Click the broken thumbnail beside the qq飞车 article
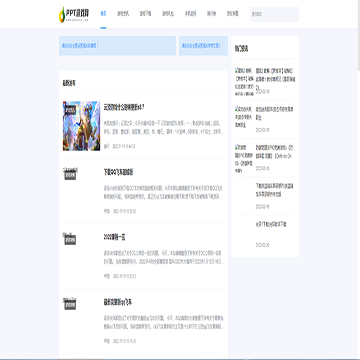The height and width of the screenshot is (360, 360). pyautogui.click(x=70, y=303)
